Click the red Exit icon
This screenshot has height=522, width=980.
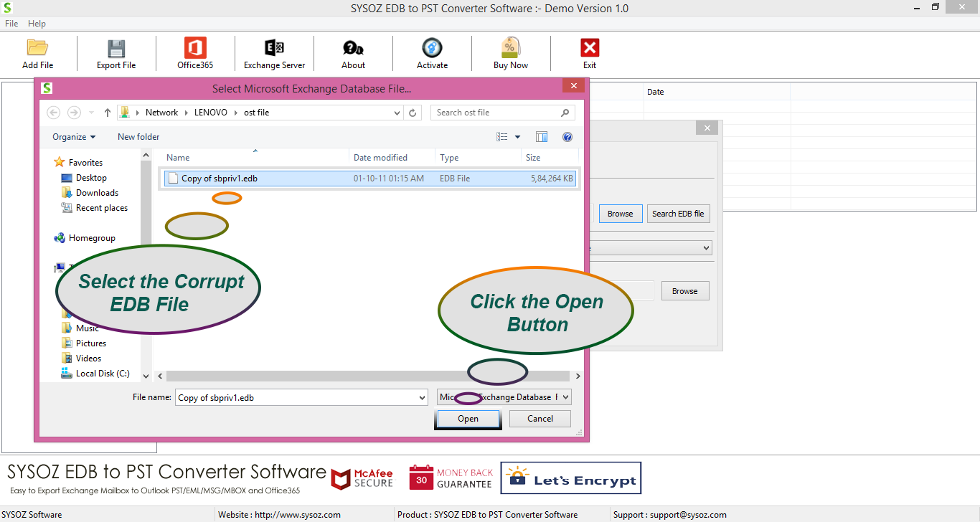[x=589, y=48]
